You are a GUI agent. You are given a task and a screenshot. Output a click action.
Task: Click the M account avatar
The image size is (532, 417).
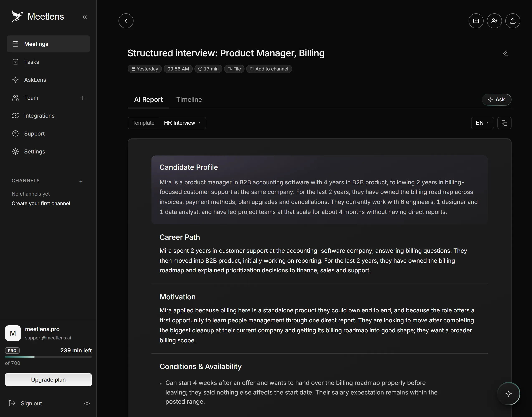pos(13,333)
